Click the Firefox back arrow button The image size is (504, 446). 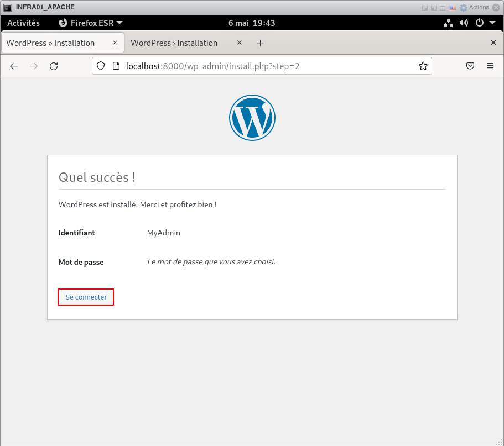(14, 66)
